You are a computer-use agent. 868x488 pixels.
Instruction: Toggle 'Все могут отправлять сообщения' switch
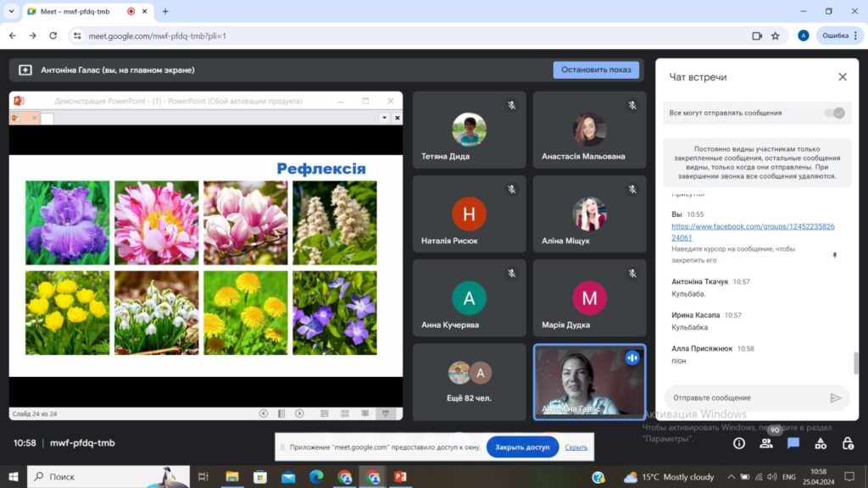pyautogui.click(x=835, y=113)
